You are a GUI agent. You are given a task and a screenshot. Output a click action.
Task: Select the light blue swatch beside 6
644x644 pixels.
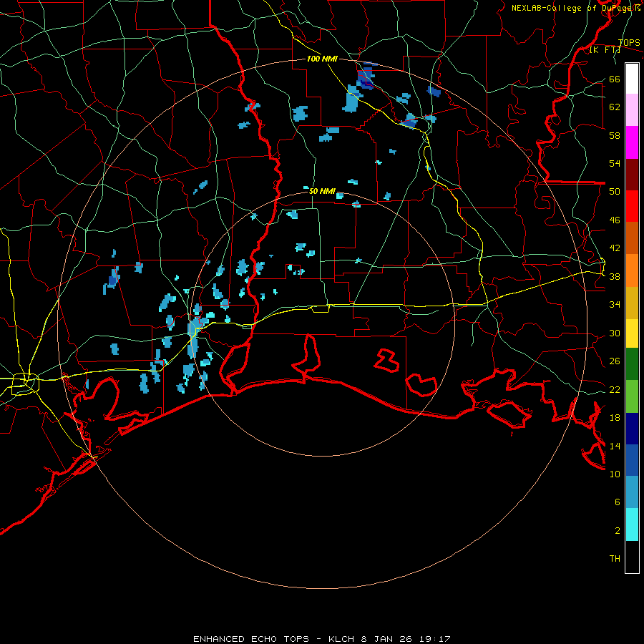[x=632, y=492]
